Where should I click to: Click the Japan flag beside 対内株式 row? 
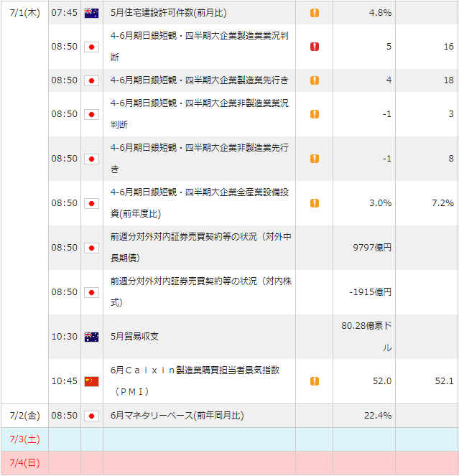click(x=91, y=293)
